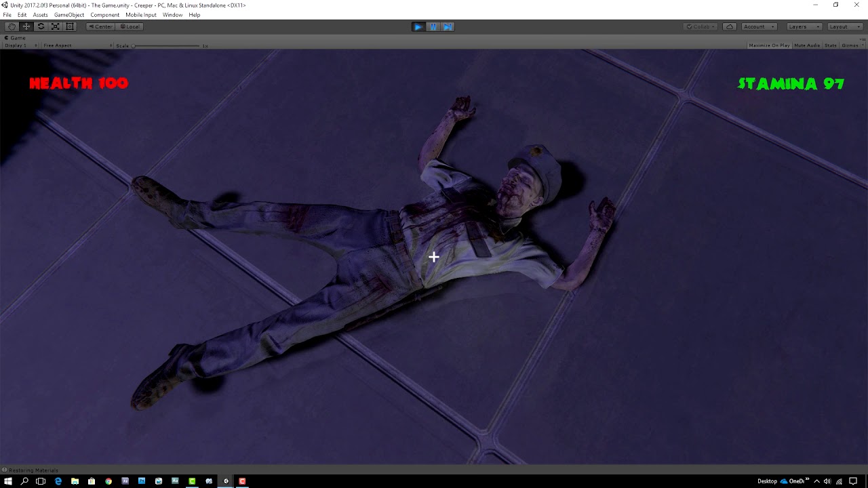The height and width of the screenshot is (488, 868).
Task: Open File Explorer from taskbar
Action: [x=75, y=481]
